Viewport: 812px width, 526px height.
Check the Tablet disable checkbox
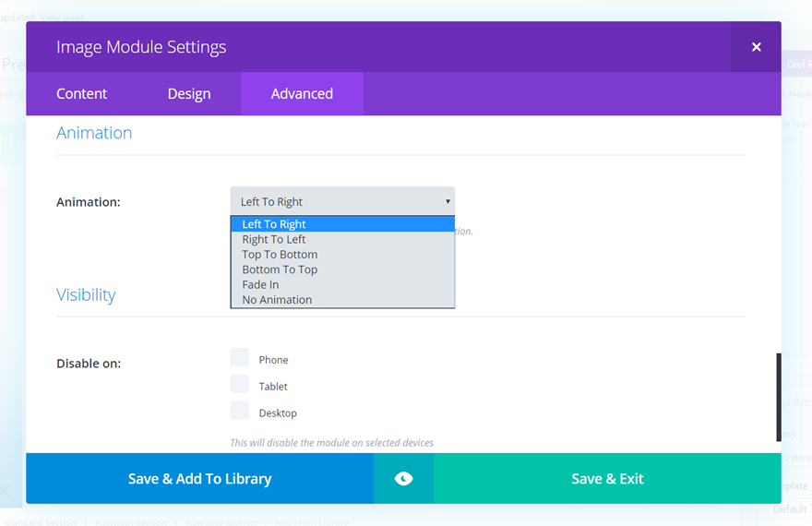pyautogui.click(x=240, y=385)
